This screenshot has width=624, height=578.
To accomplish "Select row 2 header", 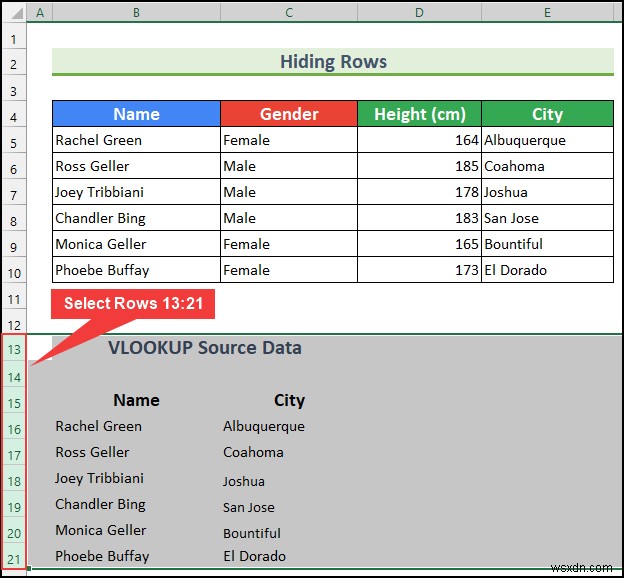I will coord(14,64).
